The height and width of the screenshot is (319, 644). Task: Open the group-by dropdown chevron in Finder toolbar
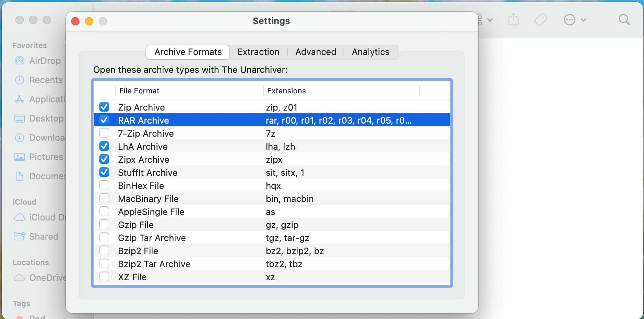coord(490,20)
